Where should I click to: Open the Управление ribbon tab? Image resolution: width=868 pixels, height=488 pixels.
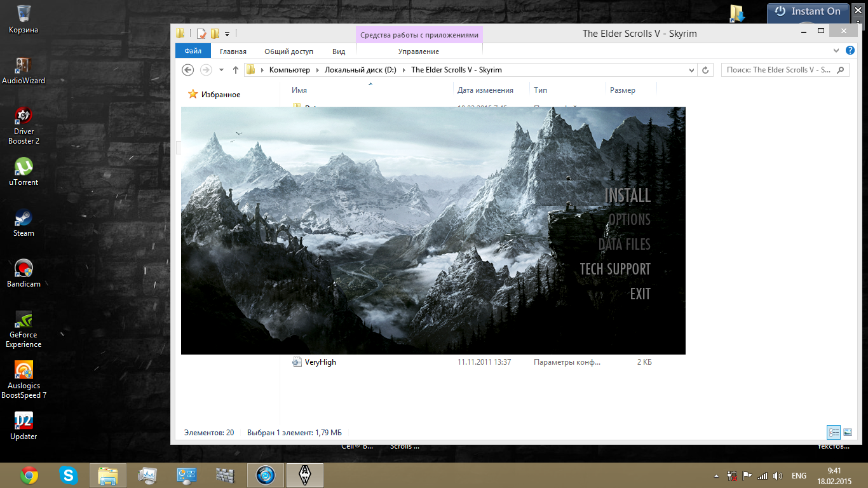[419, 51]
